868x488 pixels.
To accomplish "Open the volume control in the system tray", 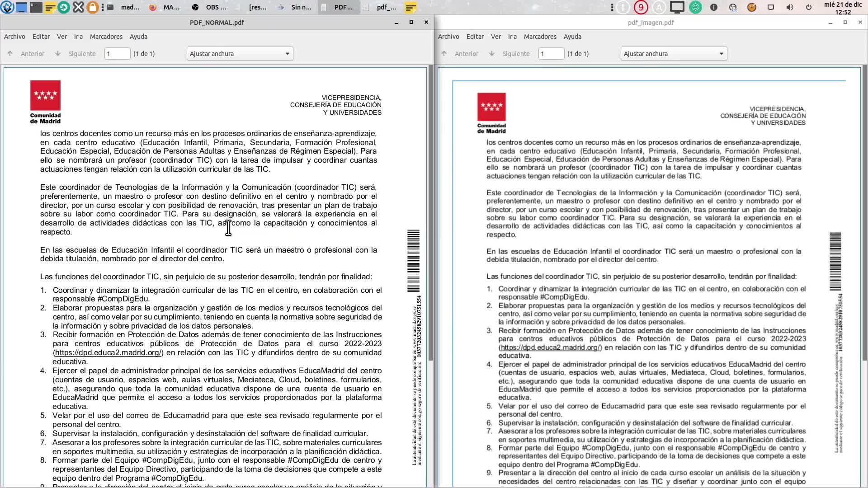I will [790, 7].
